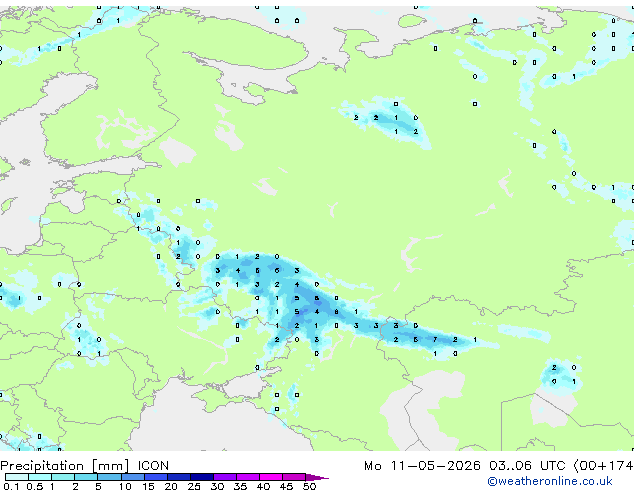The width and height of the screenshot is (634, 490).
Task: Click the legend value "40"
Action: [263, 486]
